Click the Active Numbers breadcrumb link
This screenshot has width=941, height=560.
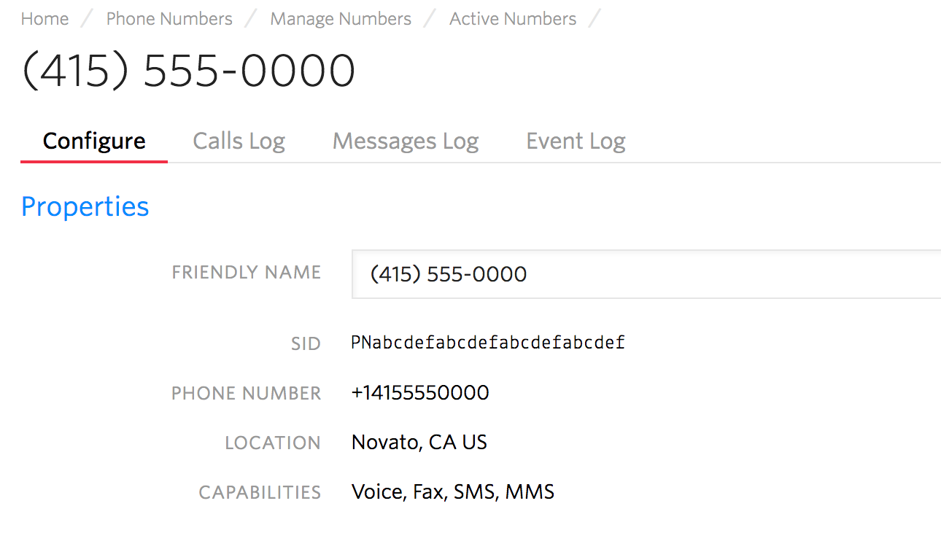(513, 19)
